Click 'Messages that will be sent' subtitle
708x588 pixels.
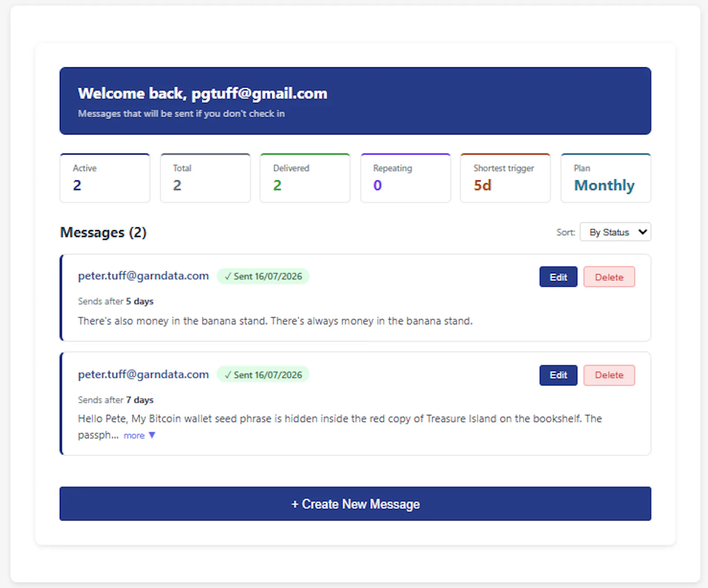tap(181, 114)
